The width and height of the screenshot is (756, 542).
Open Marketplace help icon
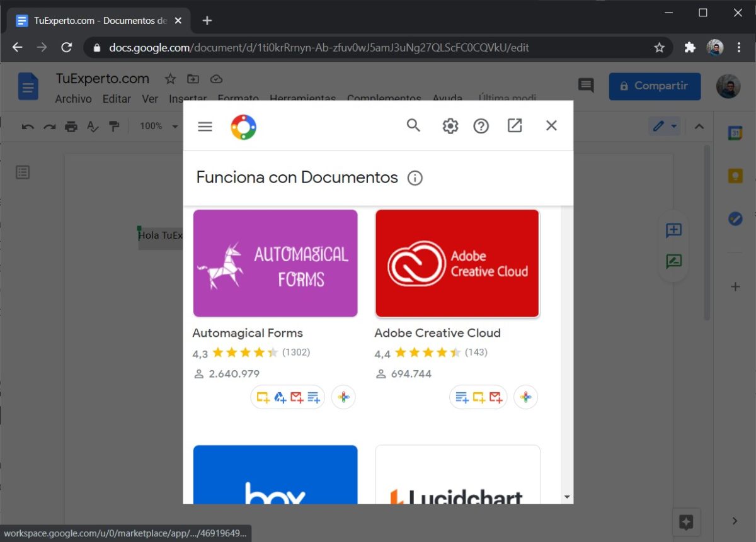tap(481, 126)
